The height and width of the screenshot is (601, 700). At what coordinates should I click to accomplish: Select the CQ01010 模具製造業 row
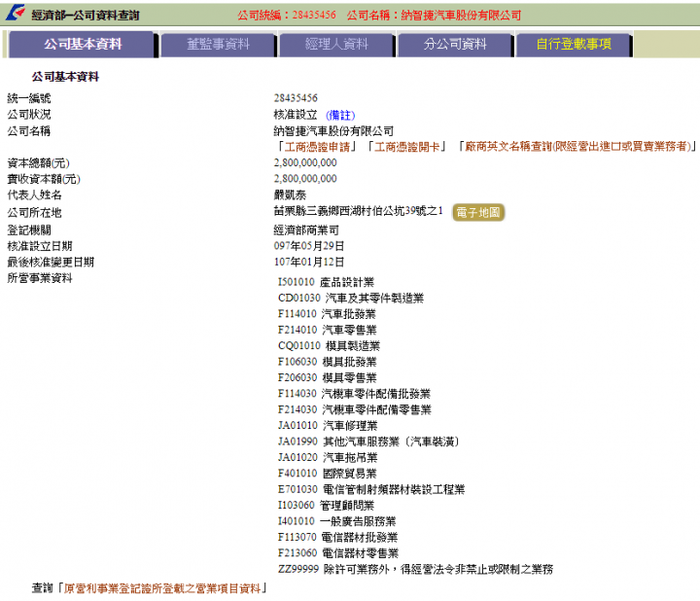click(329, 346)
